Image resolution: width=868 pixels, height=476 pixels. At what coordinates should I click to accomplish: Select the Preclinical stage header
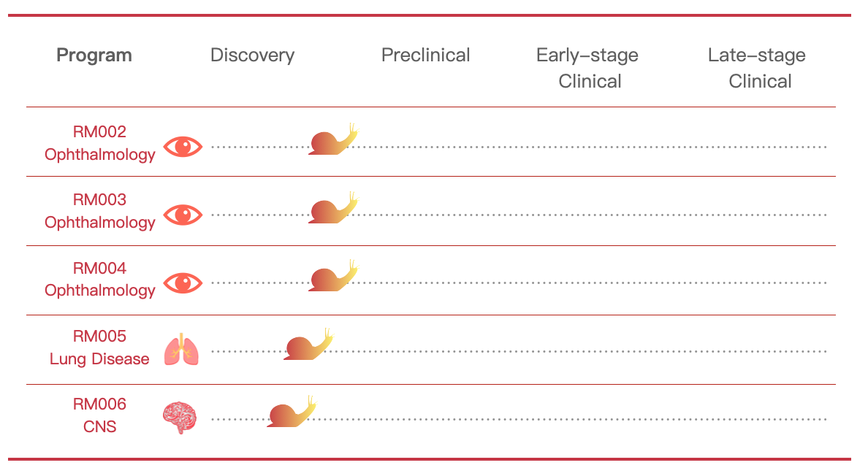[x=426, y=55]
